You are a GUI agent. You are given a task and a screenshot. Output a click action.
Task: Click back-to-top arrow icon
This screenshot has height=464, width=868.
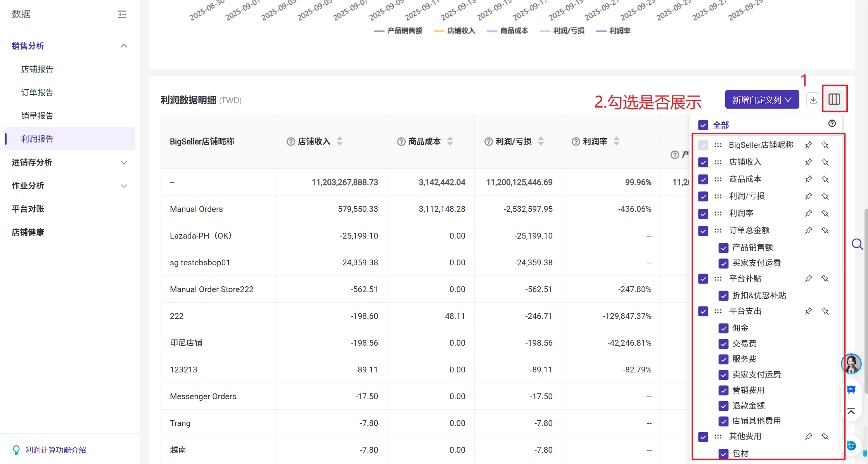pos(851,411)
